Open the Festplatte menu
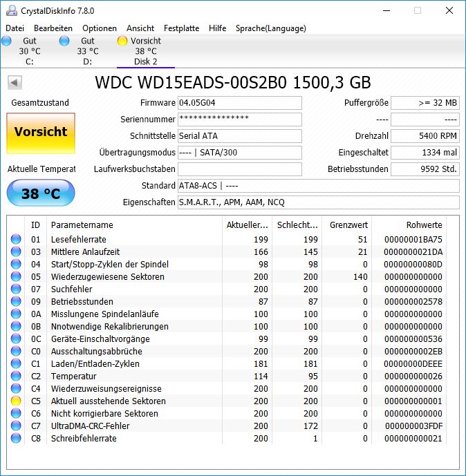Image resolution: width=466 pixels, height=476 pixels. 181,28
